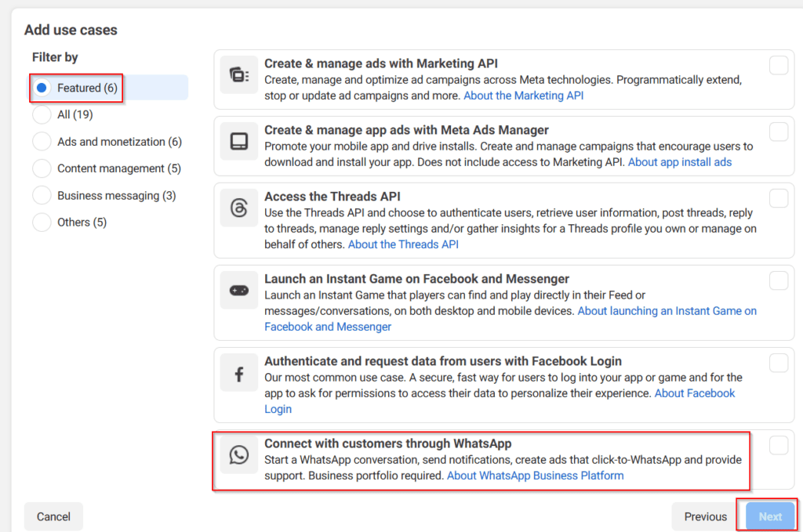Click the Filter by label
803x532 pixels.
click(x=55, y=57)
